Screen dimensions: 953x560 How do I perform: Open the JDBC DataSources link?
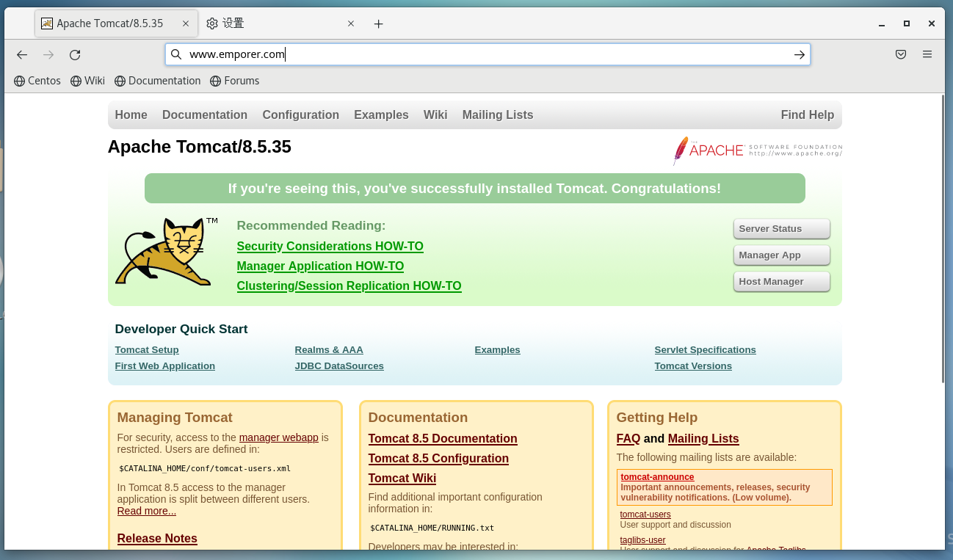pyautogui.click(x=339, y=366)
